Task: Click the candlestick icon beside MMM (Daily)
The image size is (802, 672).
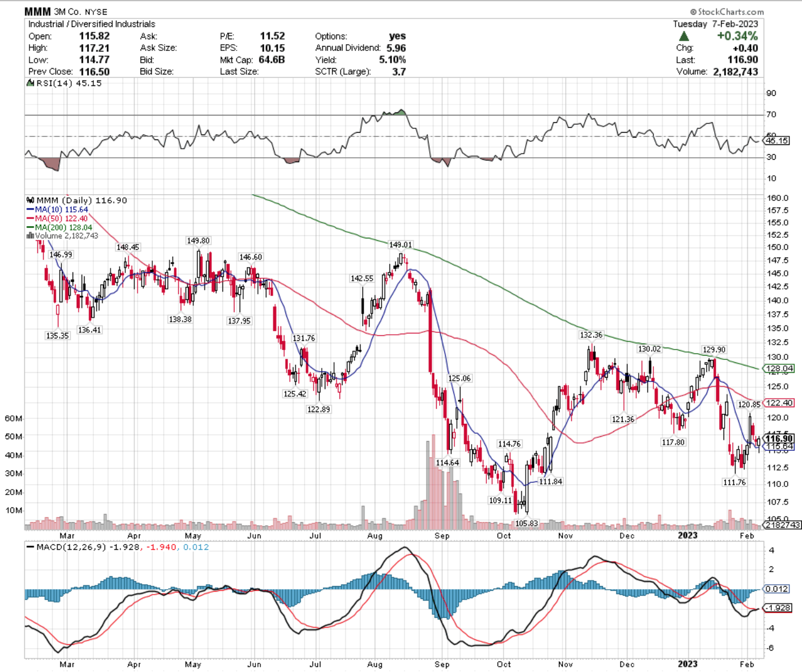Action: (x=31, y=200)
